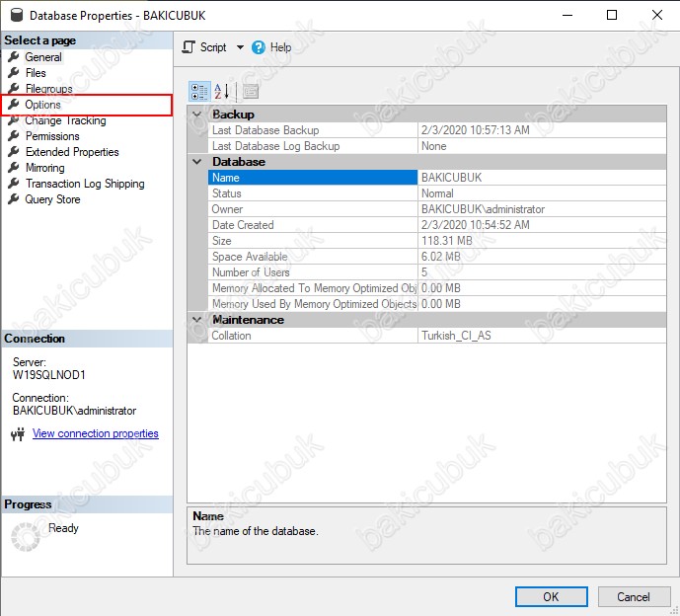Switch to the Filegroups page
This screenshot has height=616, width=680.
[x=49, y=89]
